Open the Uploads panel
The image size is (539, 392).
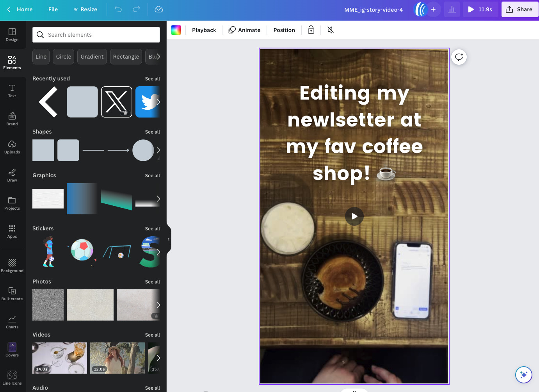click(x=12, y=147)
